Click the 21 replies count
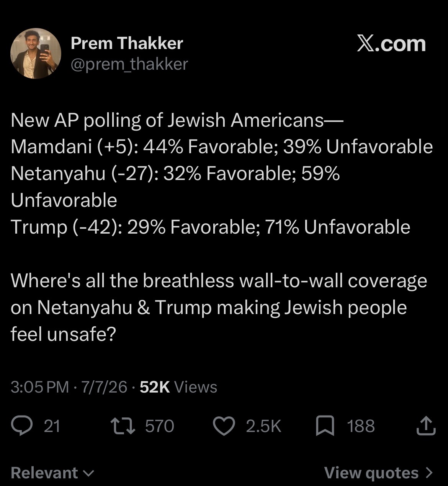The image size is (448, 486). 52,426
